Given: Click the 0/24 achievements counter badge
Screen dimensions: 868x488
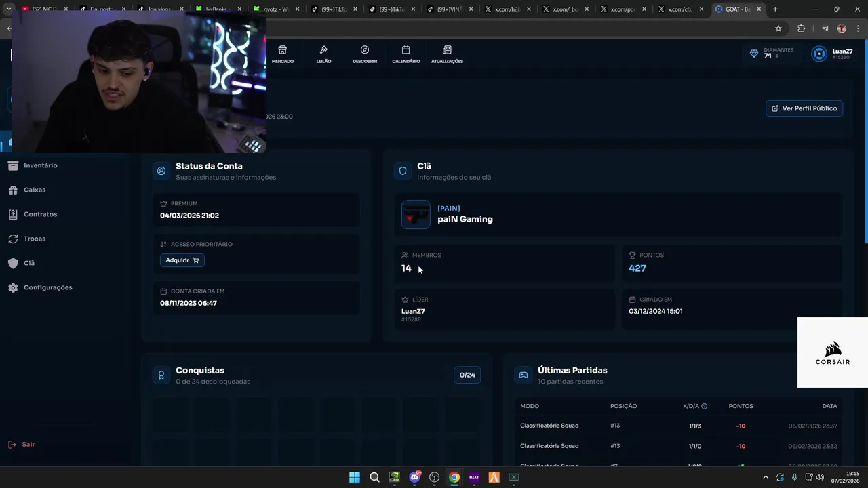Looking at the screenshot, I should 467,375.
